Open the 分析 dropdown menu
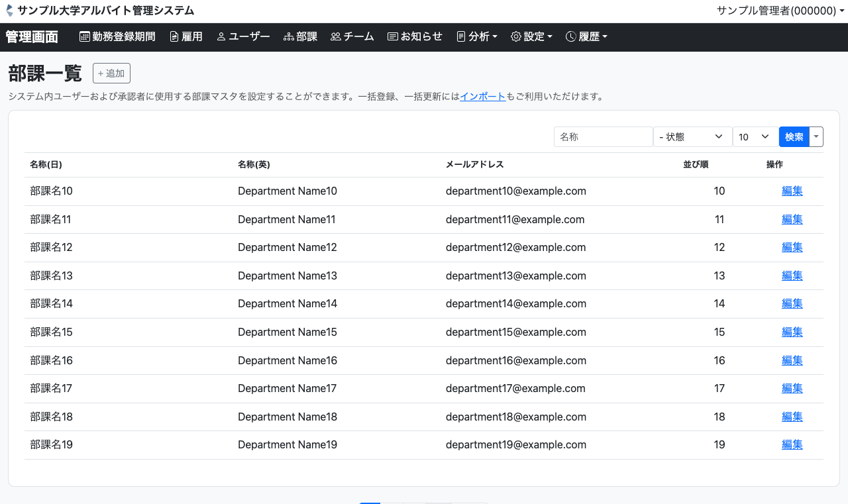 [478, 37]
